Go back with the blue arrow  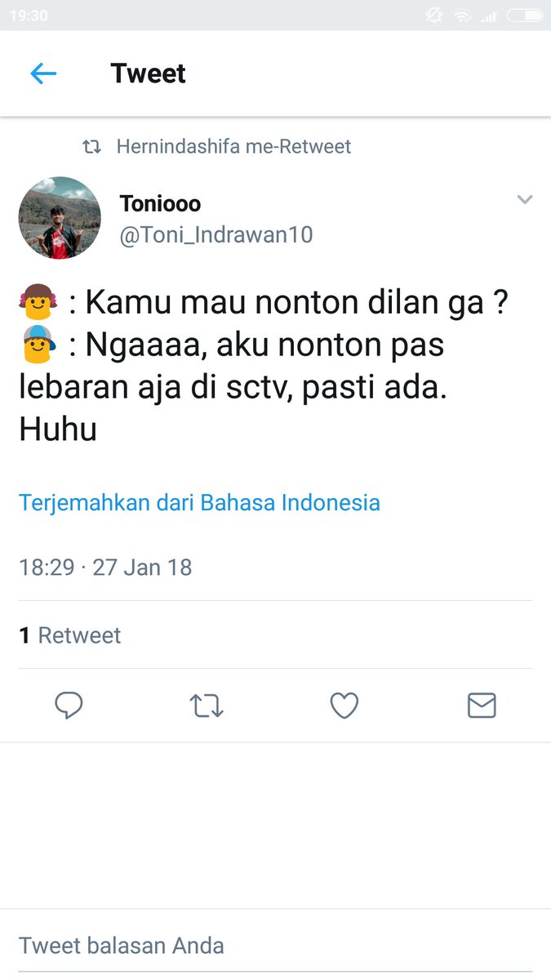tap(43, 74)
